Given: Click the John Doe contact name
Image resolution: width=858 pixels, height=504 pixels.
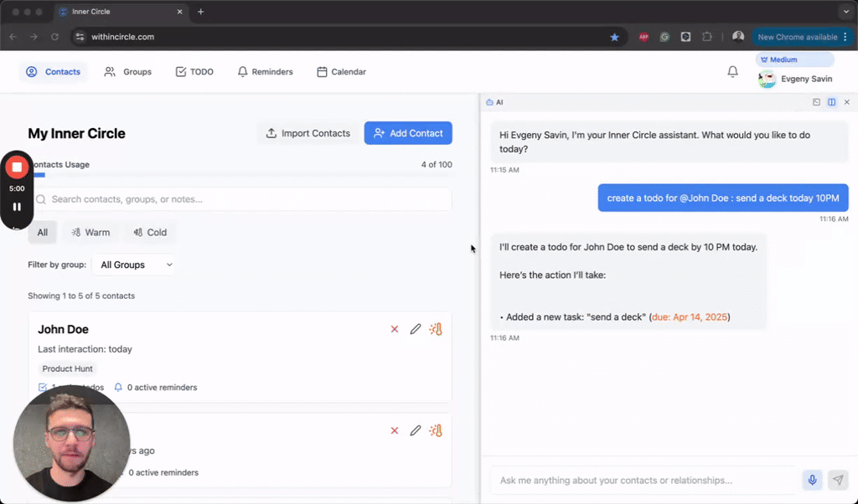Looking at the screenshot, I should pos(63,329).
